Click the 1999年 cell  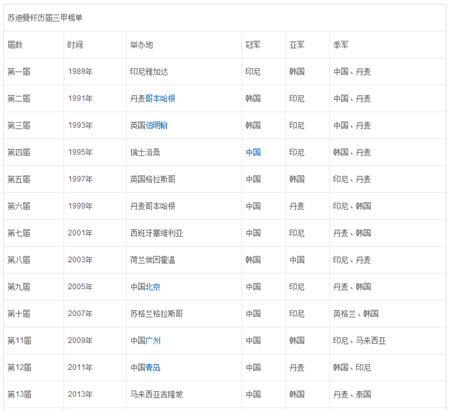[80, 206]
